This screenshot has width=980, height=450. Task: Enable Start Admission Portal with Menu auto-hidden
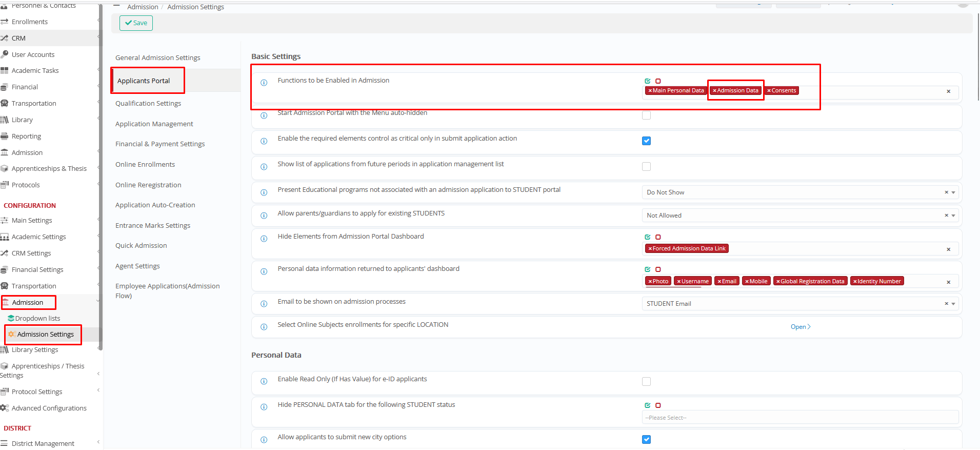[x=646, y=115]
